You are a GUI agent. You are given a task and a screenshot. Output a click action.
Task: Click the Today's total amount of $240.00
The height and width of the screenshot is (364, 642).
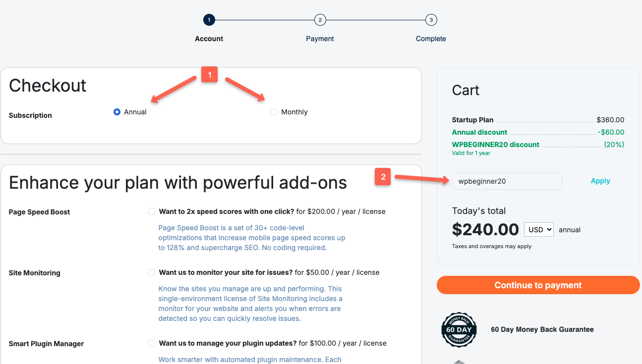coord(485,229)
